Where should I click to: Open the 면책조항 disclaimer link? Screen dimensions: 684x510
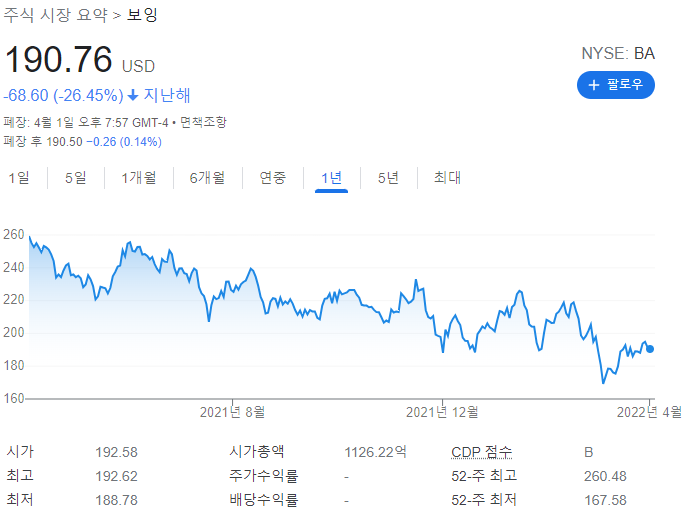pos(203,122)
